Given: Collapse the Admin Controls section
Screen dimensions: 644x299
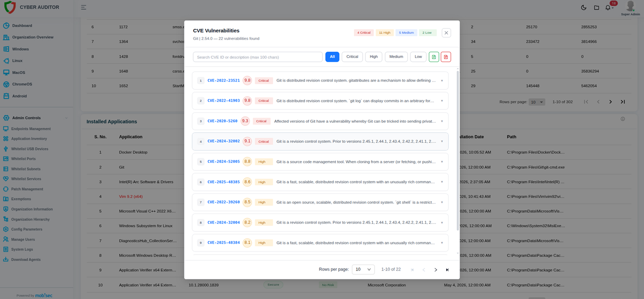Looking at the screenshot, I should point(66,118).
